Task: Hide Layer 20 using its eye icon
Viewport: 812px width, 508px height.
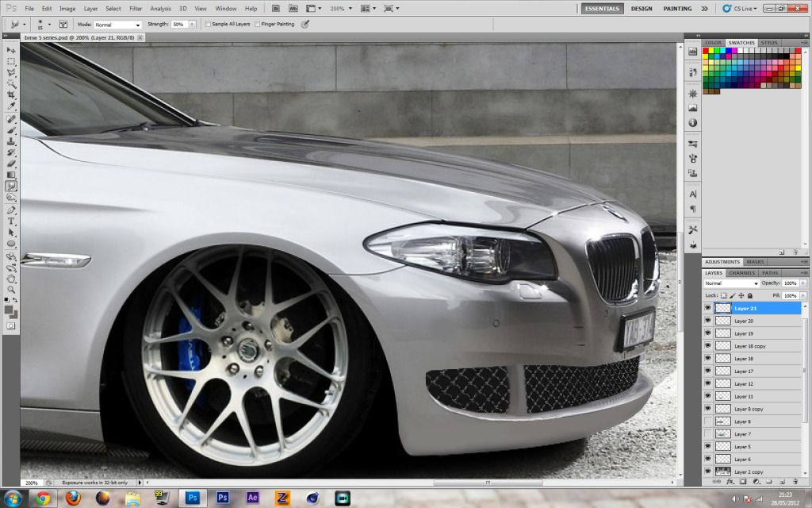Action: point(708,321)
